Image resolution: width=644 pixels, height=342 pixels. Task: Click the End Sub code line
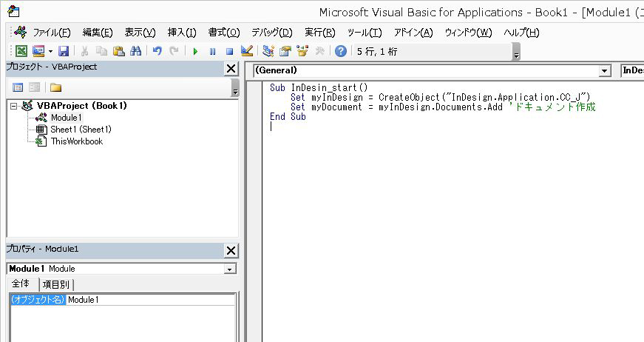[288, 117]
